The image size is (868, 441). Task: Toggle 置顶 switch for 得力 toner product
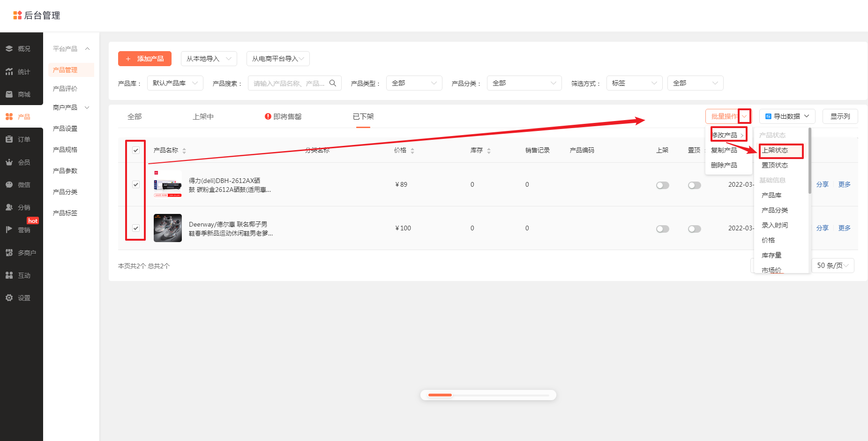695,185
